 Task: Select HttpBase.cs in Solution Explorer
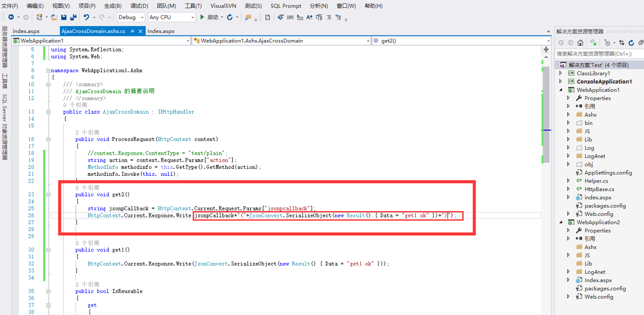(x=599, y=189)
